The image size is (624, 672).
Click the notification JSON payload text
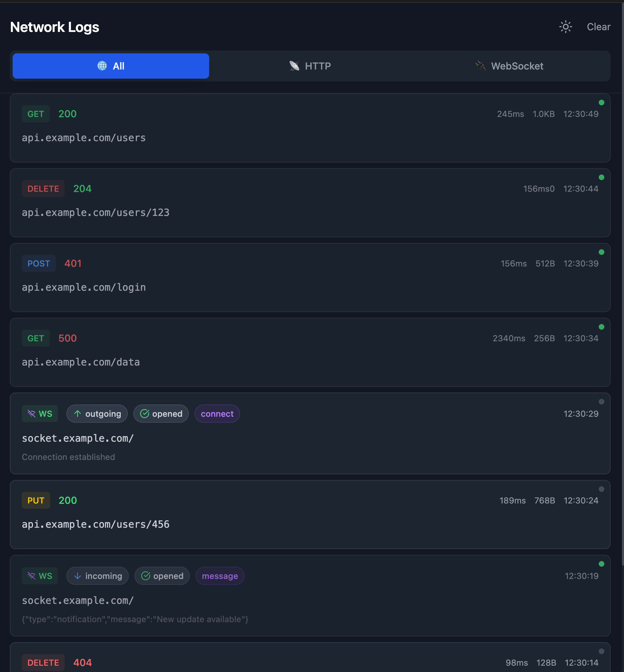point(135,619)
